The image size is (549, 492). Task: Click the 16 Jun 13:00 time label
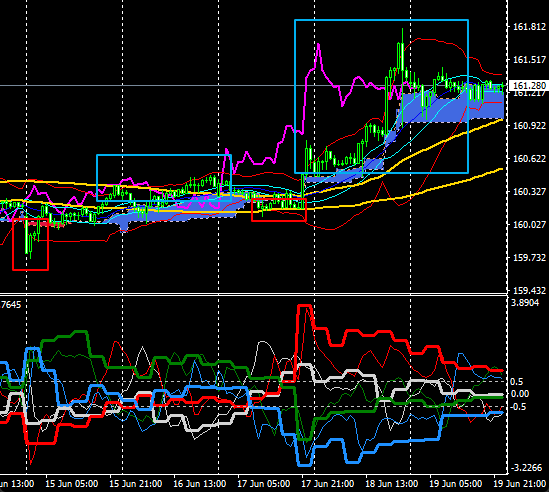pos(200,484)
